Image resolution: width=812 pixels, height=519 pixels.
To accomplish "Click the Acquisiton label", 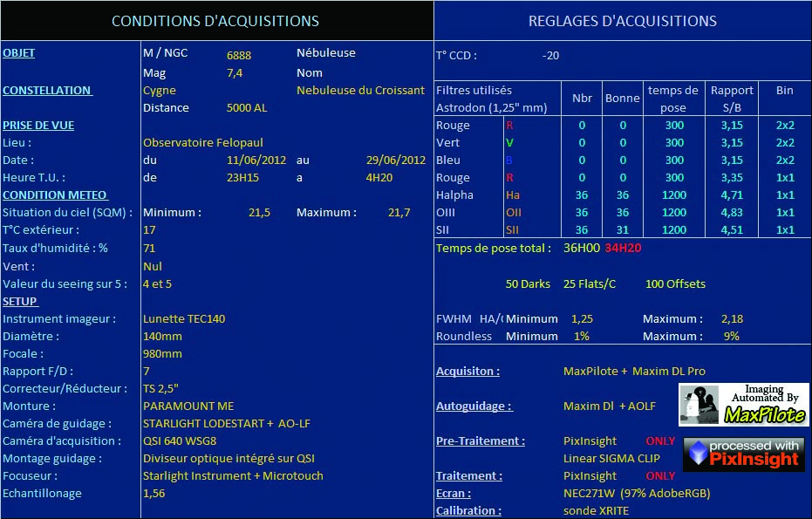I will tap(467, 372).
